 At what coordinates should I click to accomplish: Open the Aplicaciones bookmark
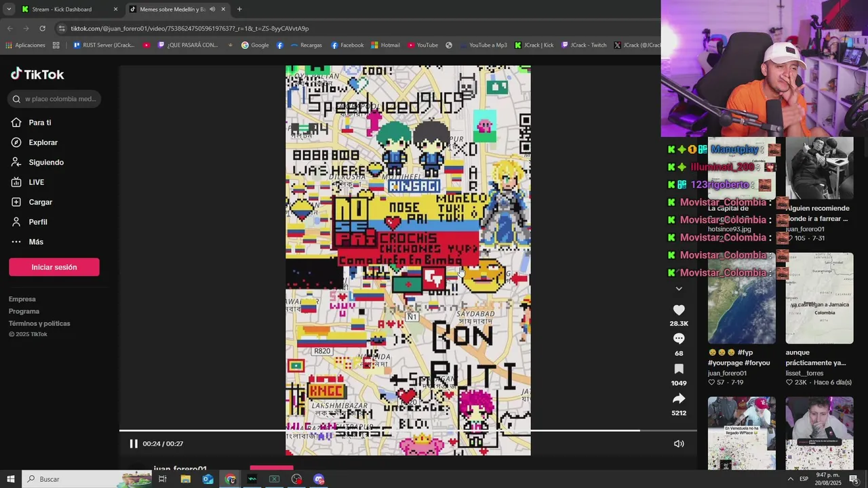tap(25, 45)
